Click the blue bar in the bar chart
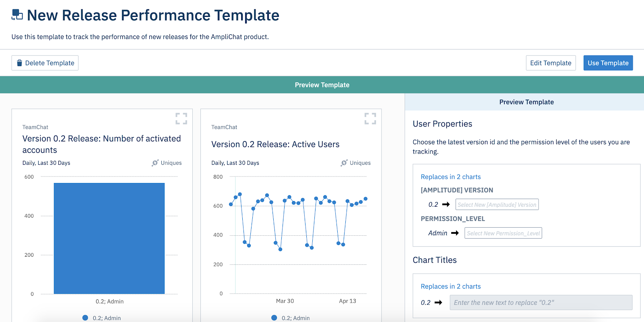This screenshot has width=644, height=322. click(x=109, y=239)
